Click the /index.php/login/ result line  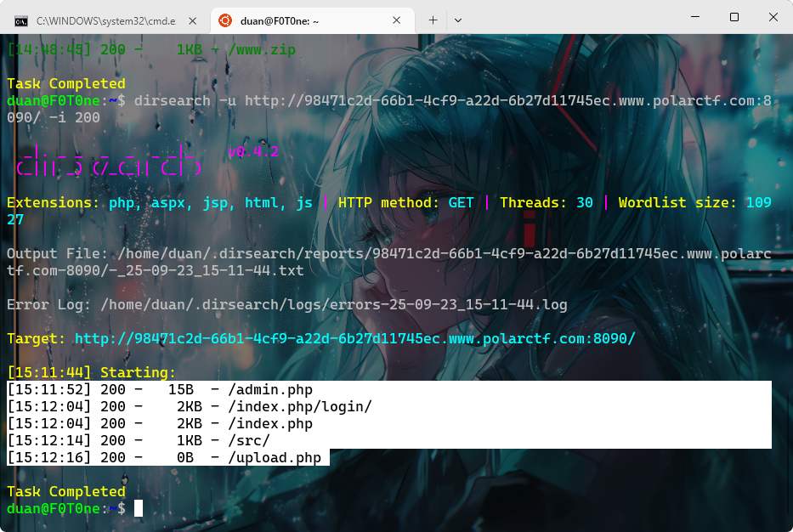point(190,406)
